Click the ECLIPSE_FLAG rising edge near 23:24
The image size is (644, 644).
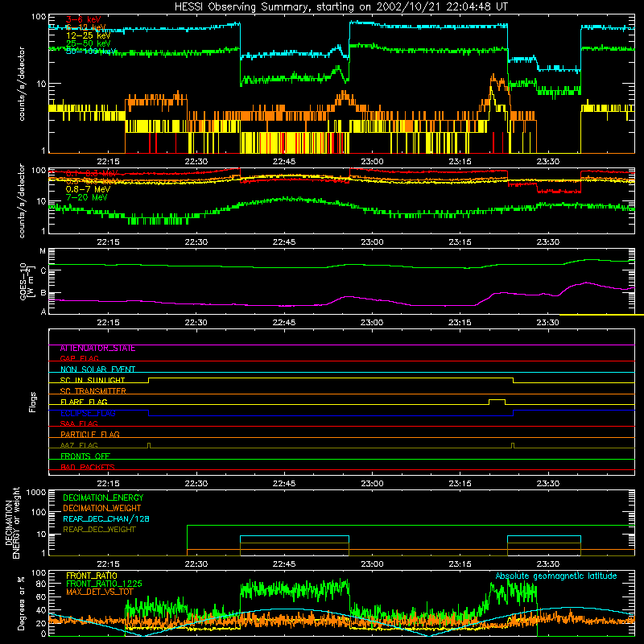(514, 413)
